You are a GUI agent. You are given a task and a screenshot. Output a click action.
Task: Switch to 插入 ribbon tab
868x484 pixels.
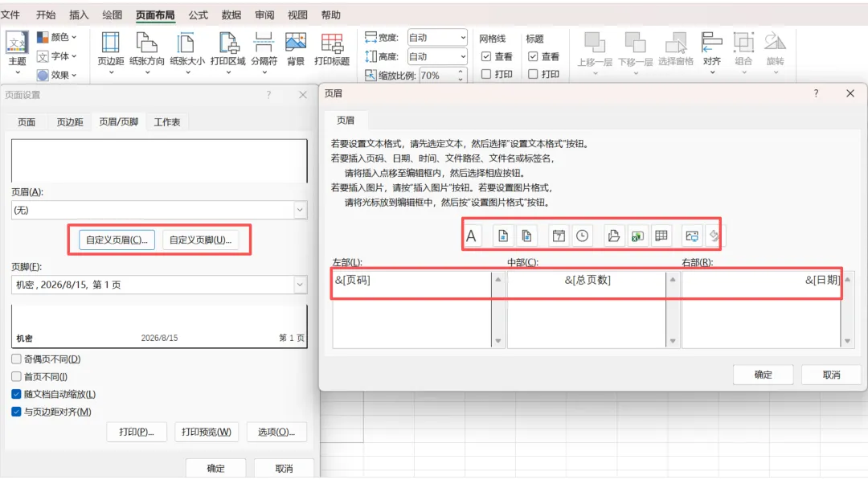point(79,15)
